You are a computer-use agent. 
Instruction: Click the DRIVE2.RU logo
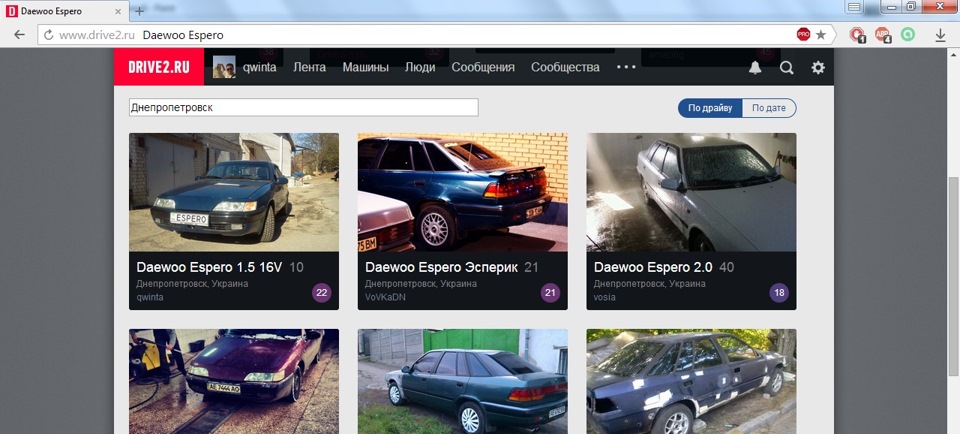click(159, 67)
